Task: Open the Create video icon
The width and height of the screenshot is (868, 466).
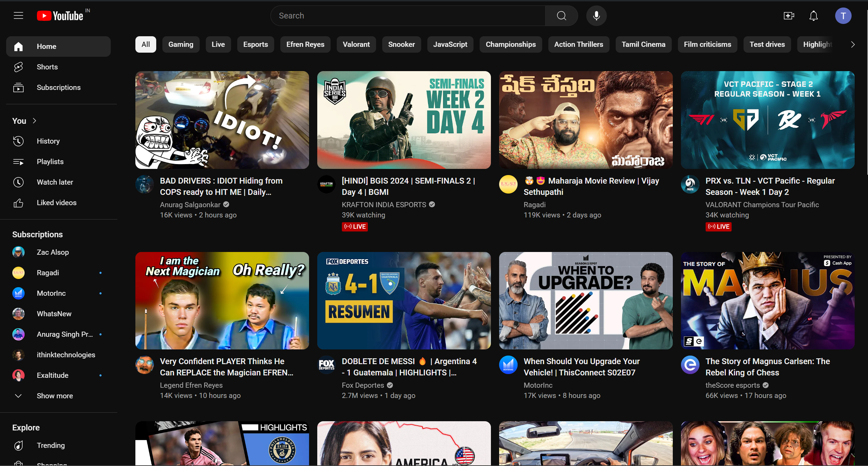Action: pos(789,16)
